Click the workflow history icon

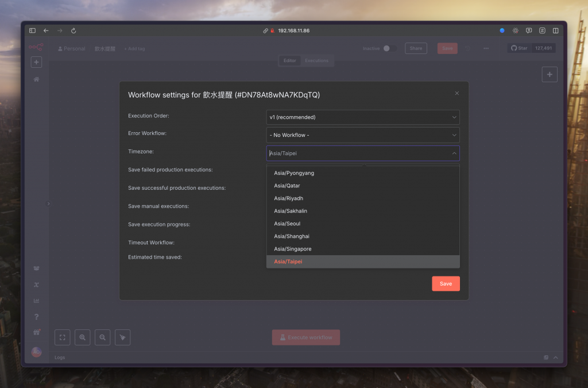467,48
